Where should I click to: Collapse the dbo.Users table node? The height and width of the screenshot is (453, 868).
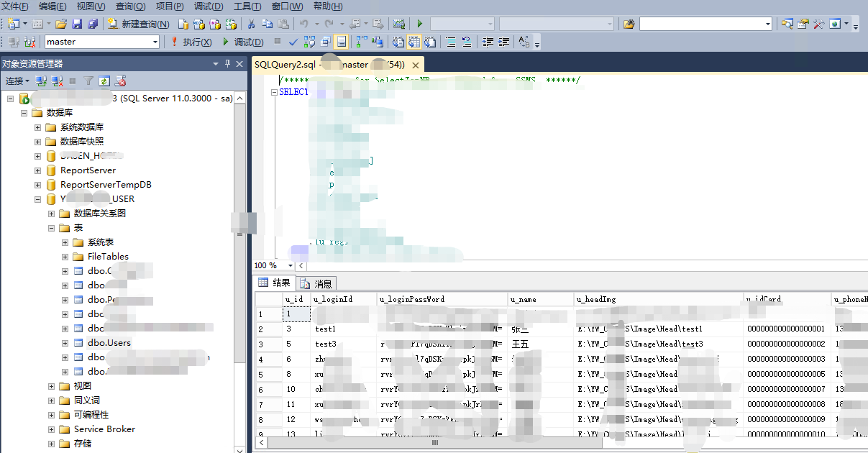[64, 343]
